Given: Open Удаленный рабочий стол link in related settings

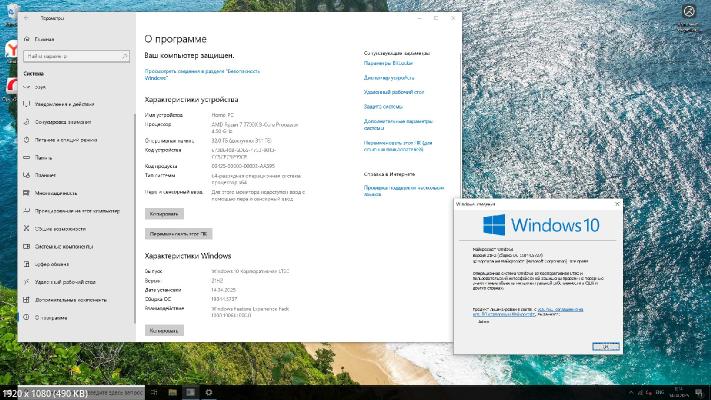Looking at the screenshot, I should [x=394, y=92].
